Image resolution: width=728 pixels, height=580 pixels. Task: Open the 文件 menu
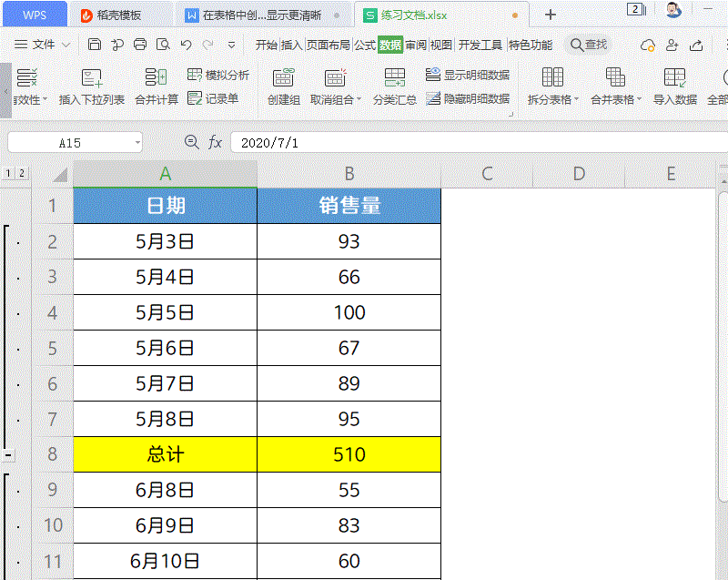click(x=44, y=45)
